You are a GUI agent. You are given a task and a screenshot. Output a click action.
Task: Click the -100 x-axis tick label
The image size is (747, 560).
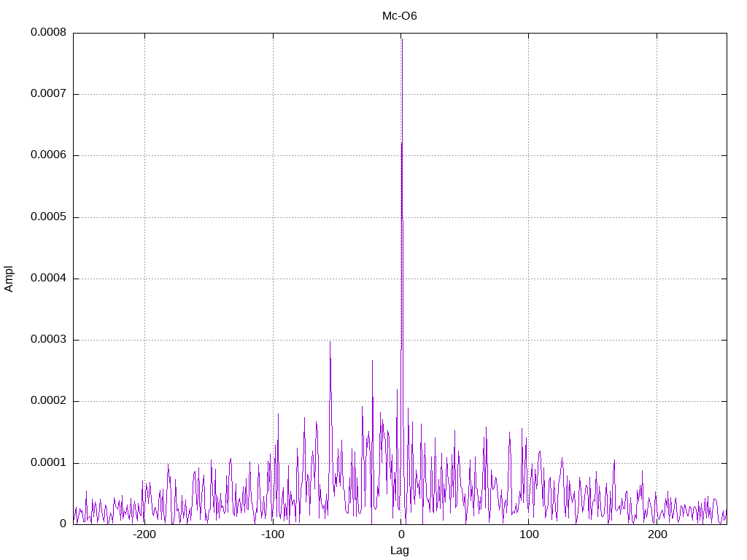pos(273,534)
